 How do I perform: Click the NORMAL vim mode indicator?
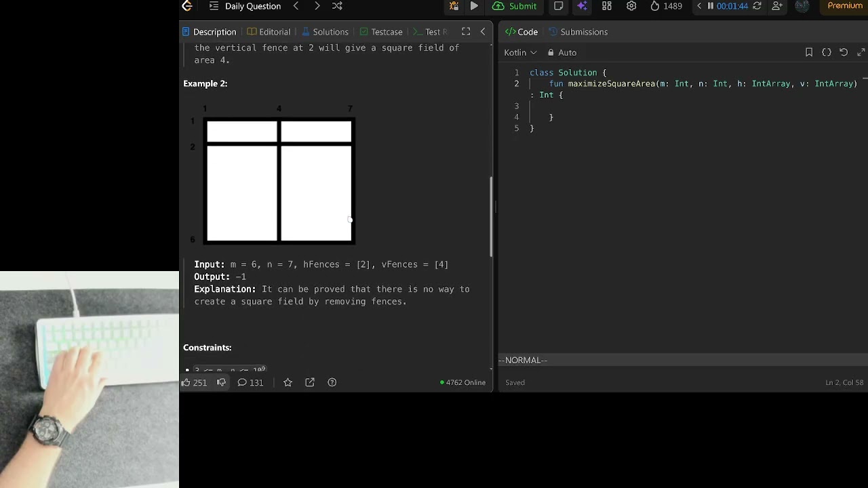tap(523, 360)
